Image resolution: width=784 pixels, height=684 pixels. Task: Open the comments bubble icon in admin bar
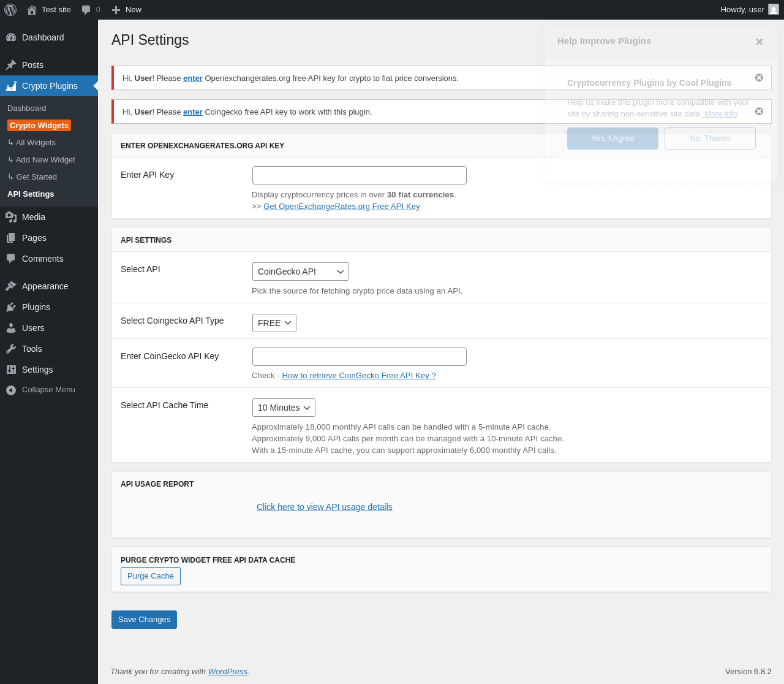(86, 10)
